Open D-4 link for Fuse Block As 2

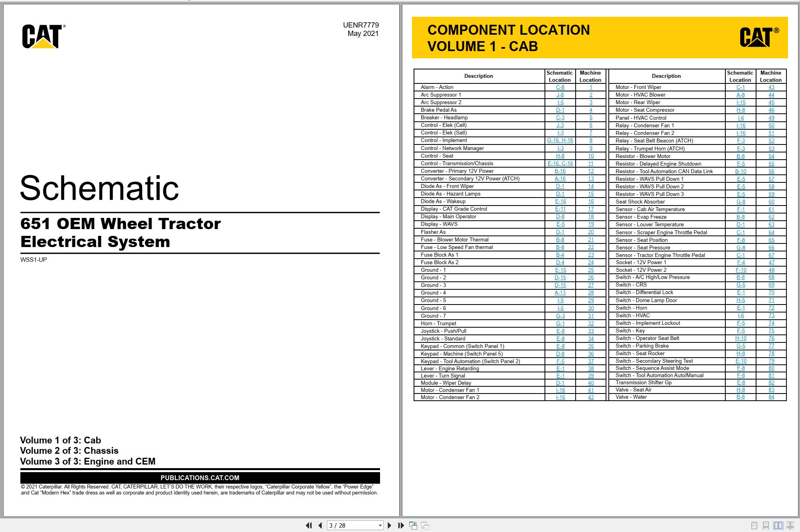[560, 262]
